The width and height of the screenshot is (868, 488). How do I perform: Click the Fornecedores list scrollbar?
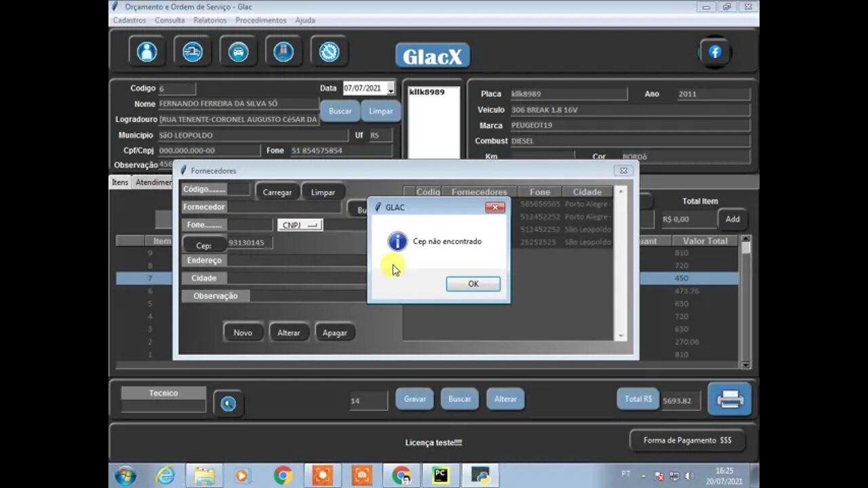(620, 263)
